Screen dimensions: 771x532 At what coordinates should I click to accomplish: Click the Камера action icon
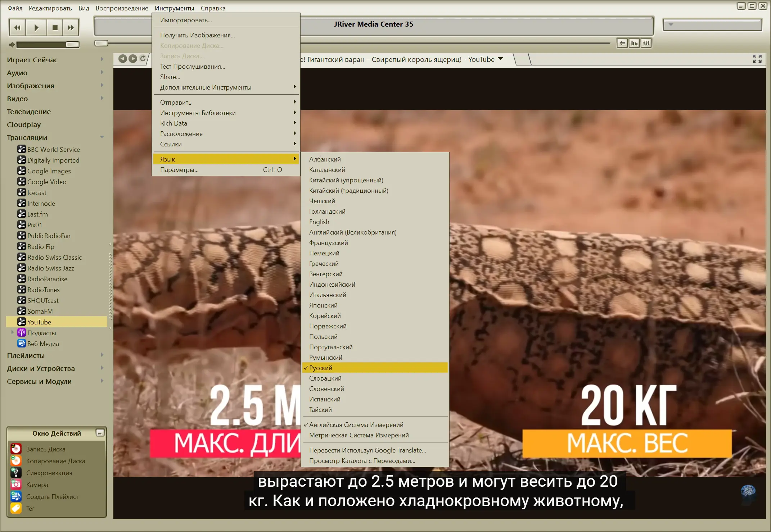16,485
